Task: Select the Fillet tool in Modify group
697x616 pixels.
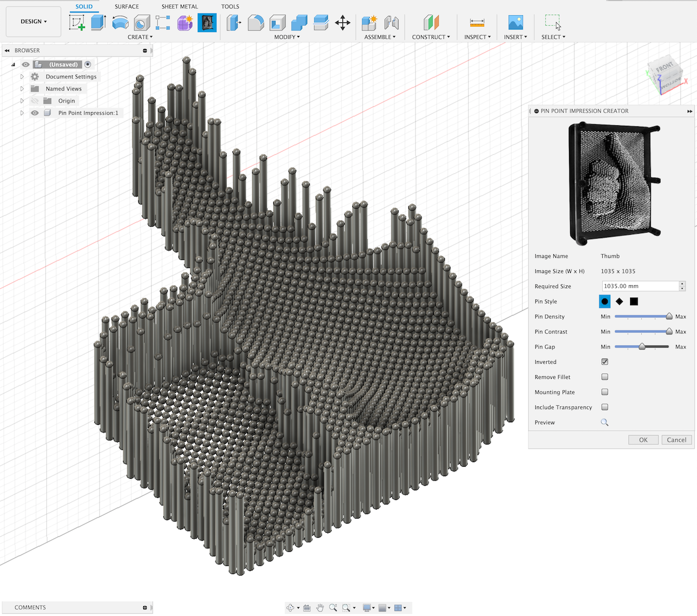Action: [x=255, y=23]
